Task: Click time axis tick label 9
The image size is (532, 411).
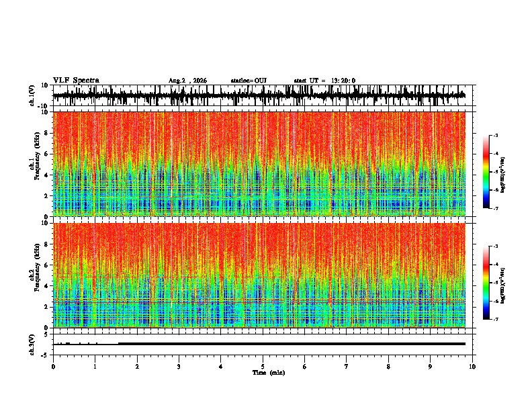Action: click(x=430, y=367)
